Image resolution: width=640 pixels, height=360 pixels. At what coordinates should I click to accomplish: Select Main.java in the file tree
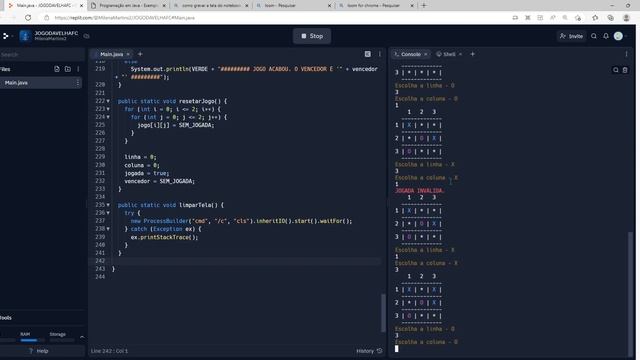tap(41, 82)
